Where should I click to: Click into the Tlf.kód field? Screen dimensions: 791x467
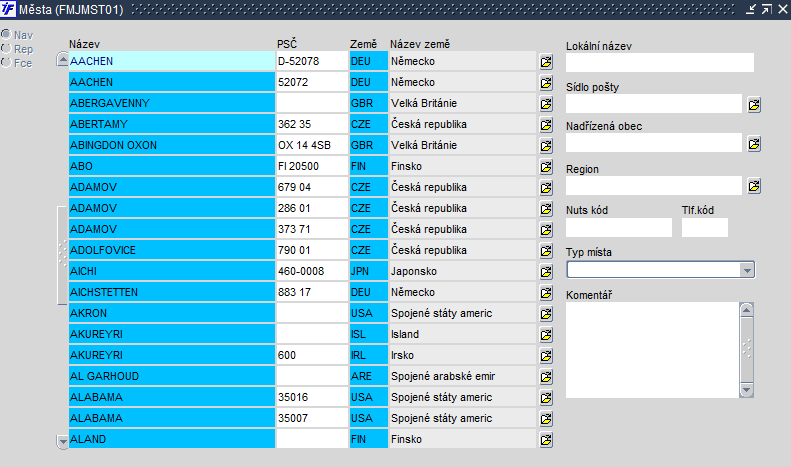pyautogui.click(x=705, y=227)
